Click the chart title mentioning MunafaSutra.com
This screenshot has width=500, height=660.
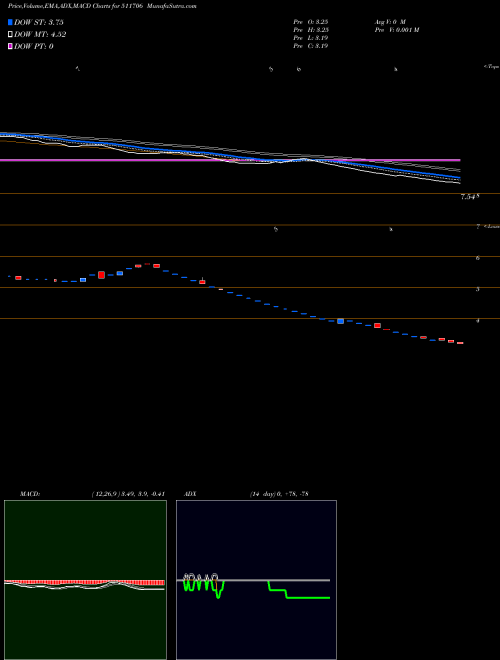coord(102,6)
